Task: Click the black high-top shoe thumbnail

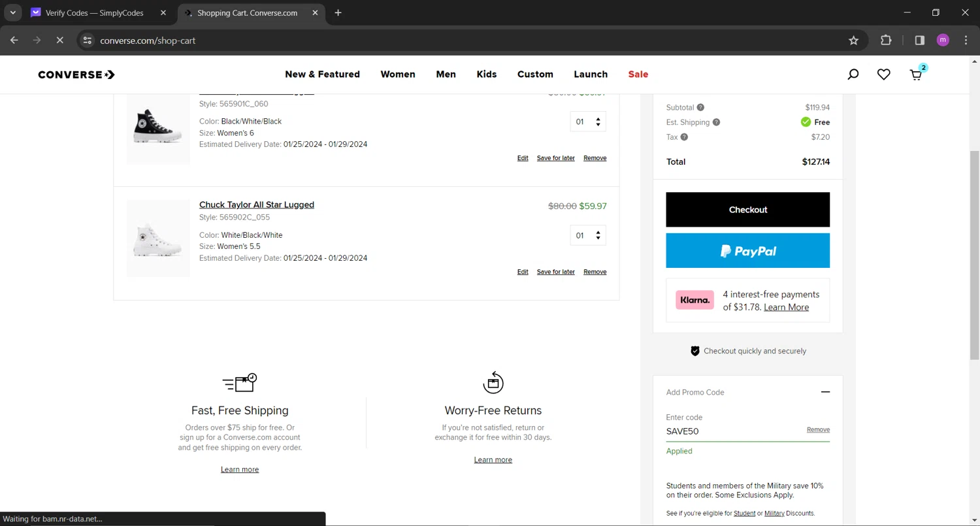Action: click(x=158, y=125)
